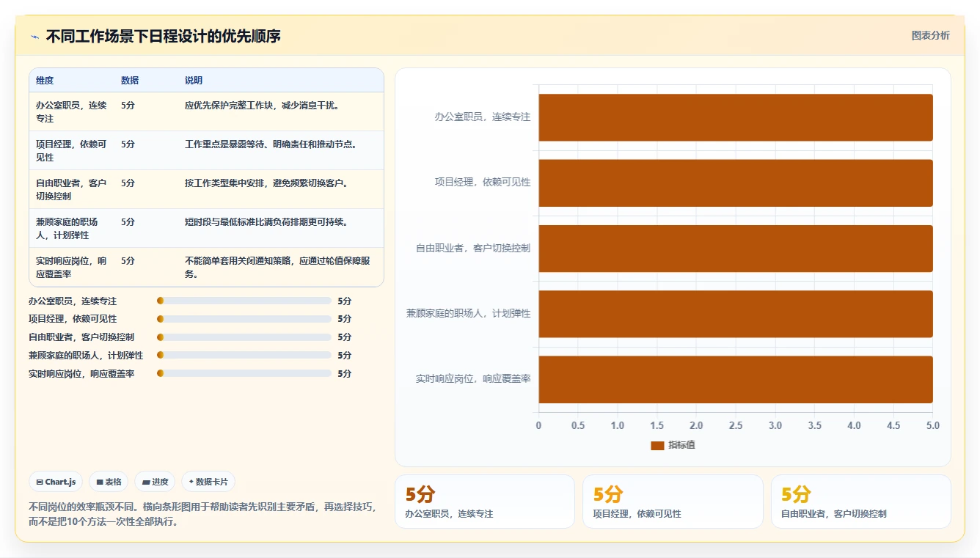Click the 兼顾家庭的职场人，计划弹性 progress bar
Viewport: 980px width, 558px height.
pos(244,355)
